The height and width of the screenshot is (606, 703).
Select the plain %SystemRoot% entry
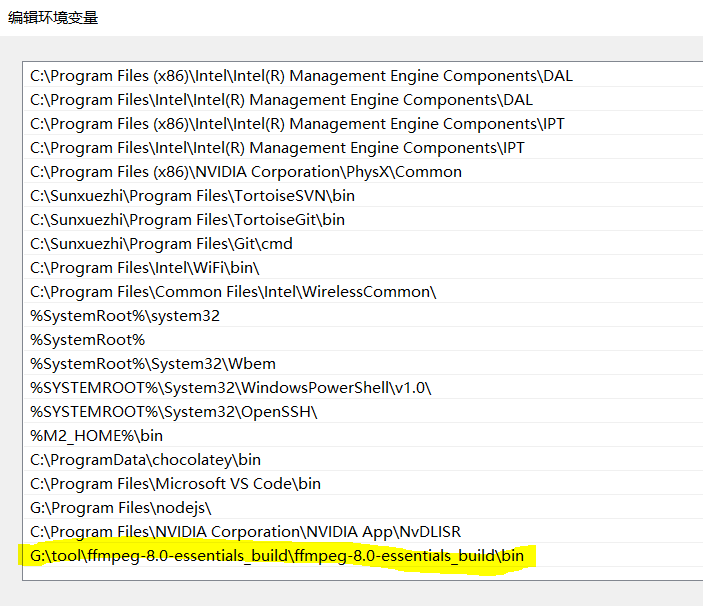click(363, 339)
